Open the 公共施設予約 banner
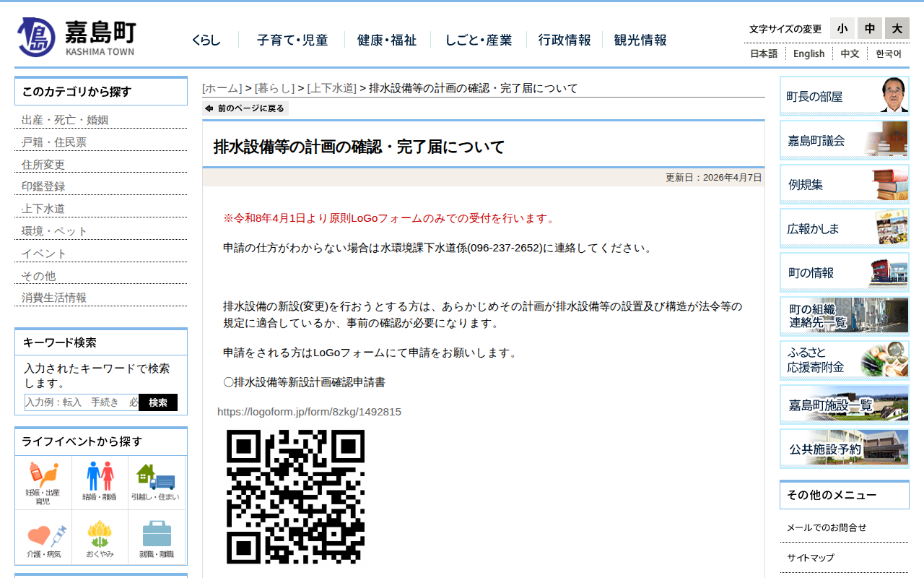Viewport: 924px width, 578px height. [845, 449]
